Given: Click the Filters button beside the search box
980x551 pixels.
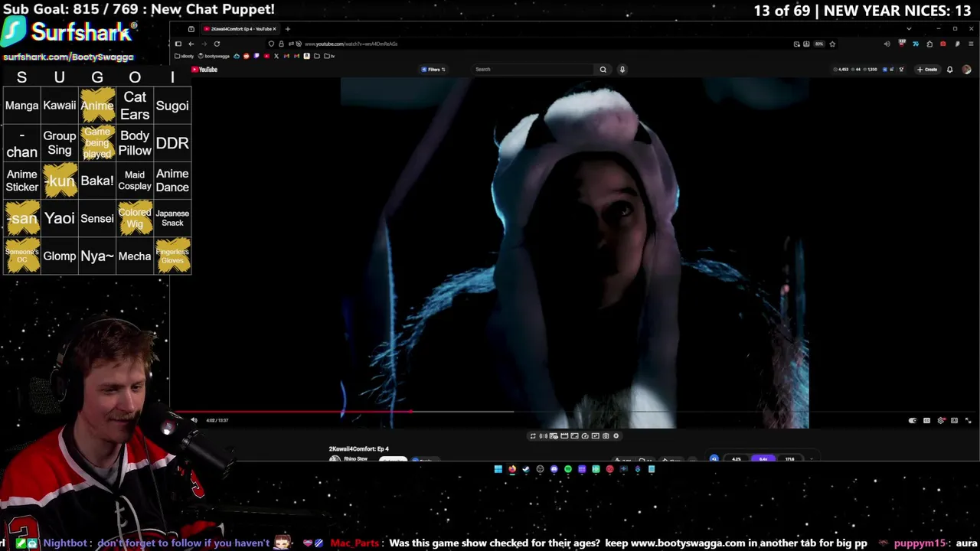Looking at the screenshot, I should [433, 70].
